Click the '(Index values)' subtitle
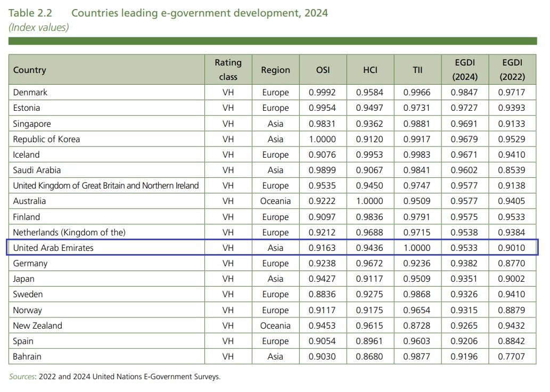This screenshot has width=550, height=392. coord(39,27)
